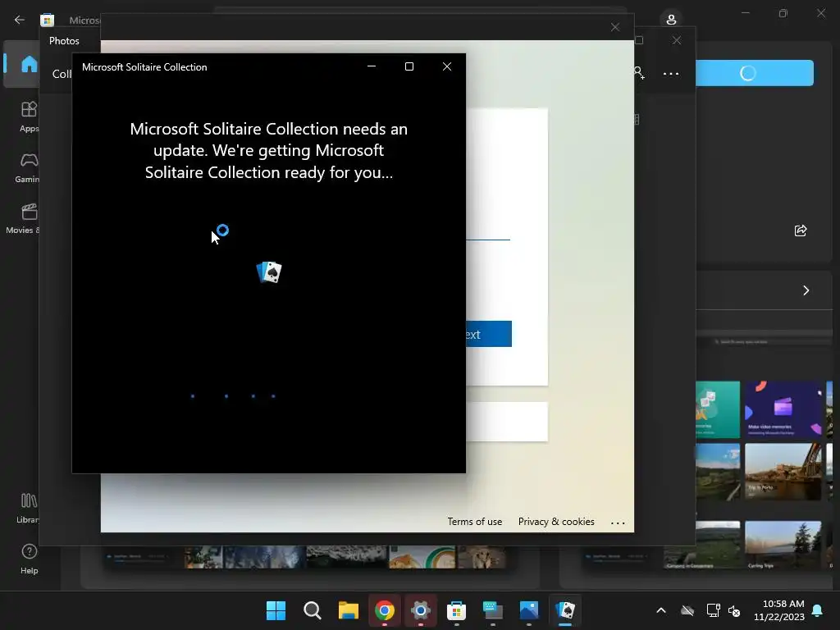Open notification bell in system tray
This screenshot has height=630, width=840.
click(x=818, y=610)
